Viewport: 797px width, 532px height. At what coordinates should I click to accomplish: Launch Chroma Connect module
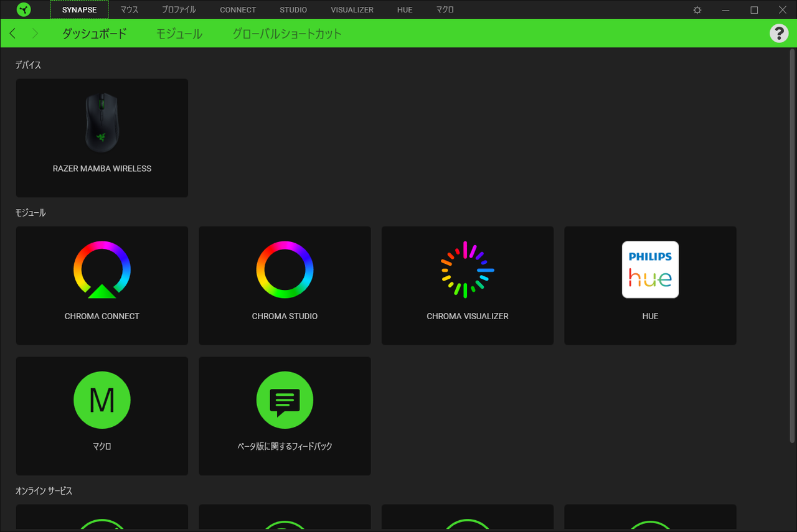[x=102, y=286]
